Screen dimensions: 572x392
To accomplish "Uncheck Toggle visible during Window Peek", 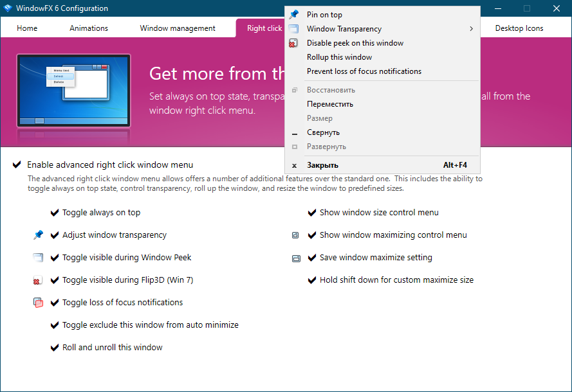I will 54,258.
